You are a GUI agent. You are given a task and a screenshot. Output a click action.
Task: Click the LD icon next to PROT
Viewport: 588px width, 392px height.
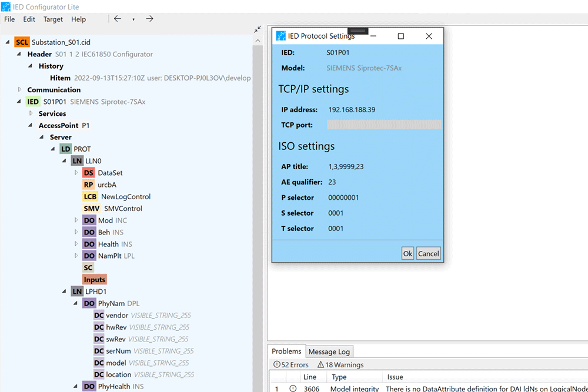[66, 149]
